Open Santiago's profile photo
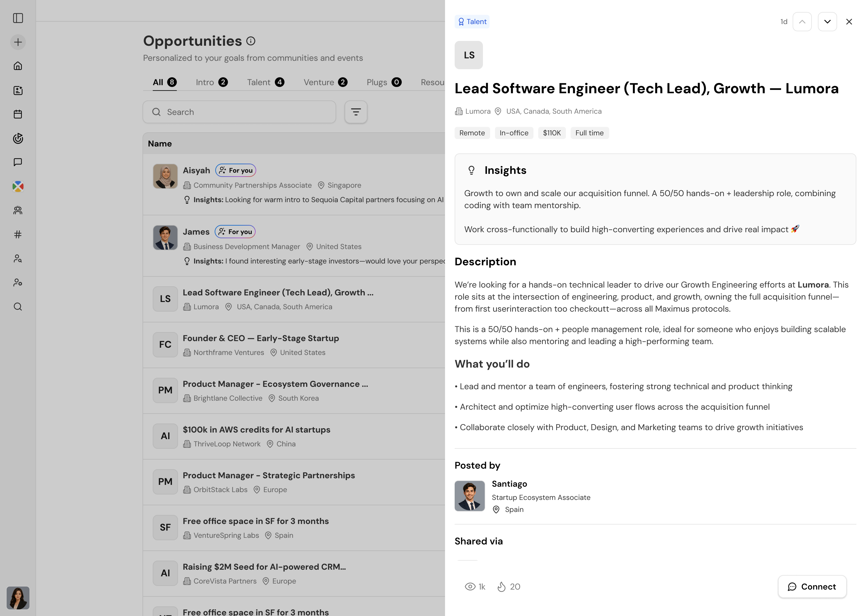 470,496
